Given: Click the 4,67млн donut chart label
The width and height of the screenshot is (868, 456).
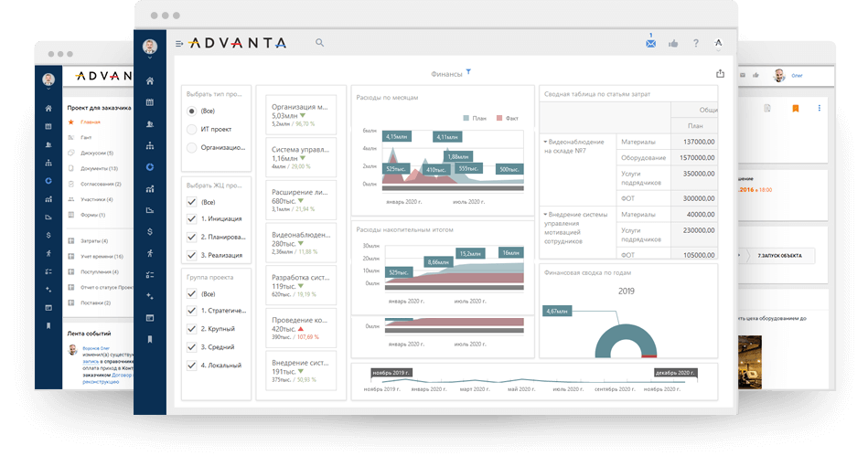Looking at the screenshot, I should tap(557, 312).
